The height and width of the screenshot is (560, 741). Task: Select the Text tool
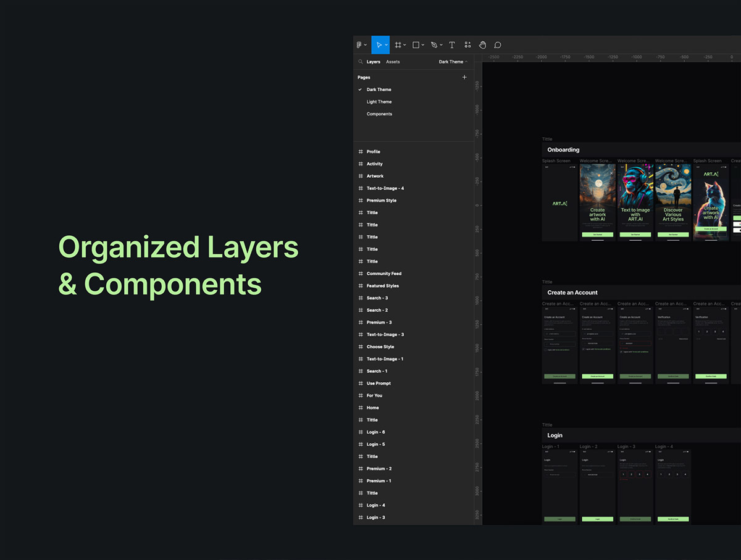coord(452,45)
